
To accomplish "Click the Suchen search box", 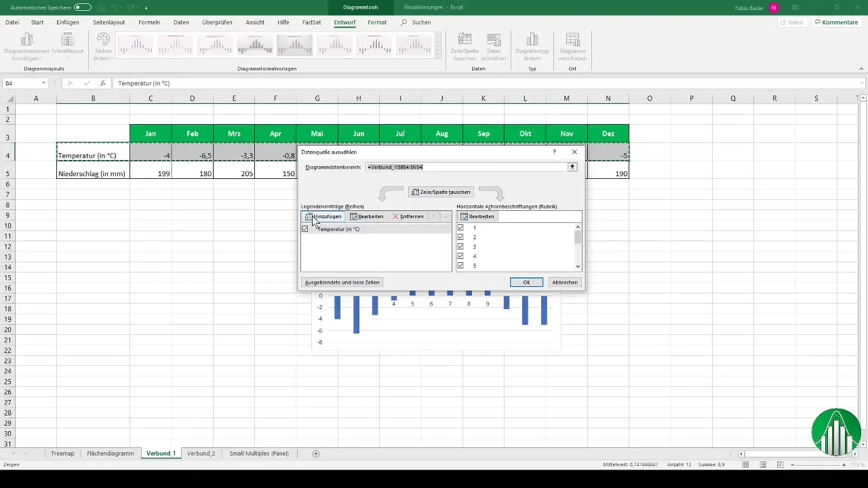I will (x=416, y=22).
